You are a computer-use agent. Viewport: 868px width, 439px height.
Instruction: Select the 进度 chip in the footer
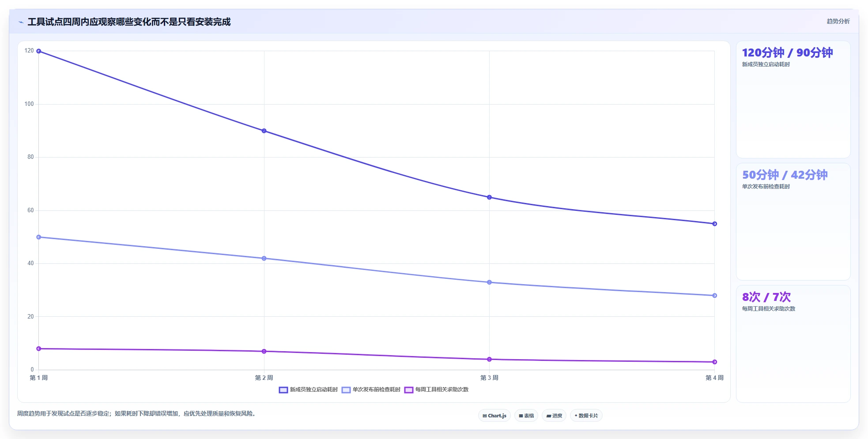554,416
